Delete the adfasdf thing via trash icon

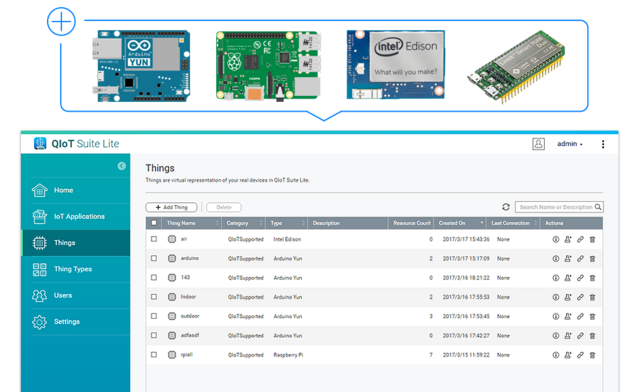point(592,336)
